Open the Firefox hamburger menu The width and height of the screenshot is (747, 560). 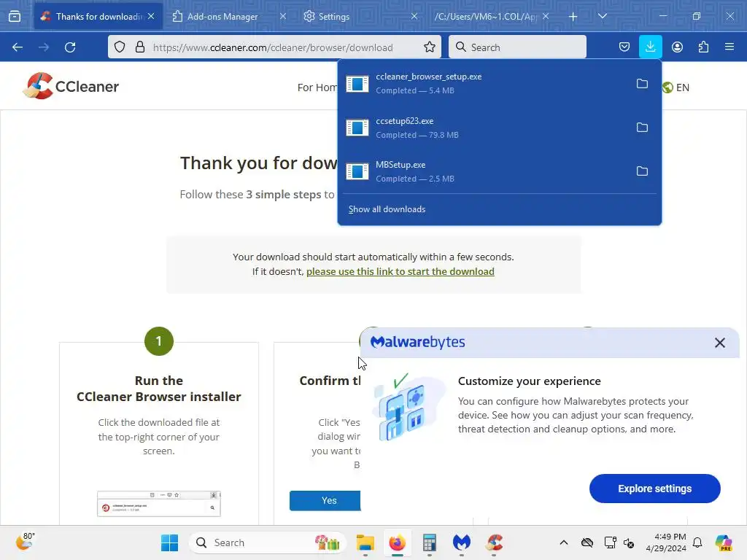tap(729, 47)
